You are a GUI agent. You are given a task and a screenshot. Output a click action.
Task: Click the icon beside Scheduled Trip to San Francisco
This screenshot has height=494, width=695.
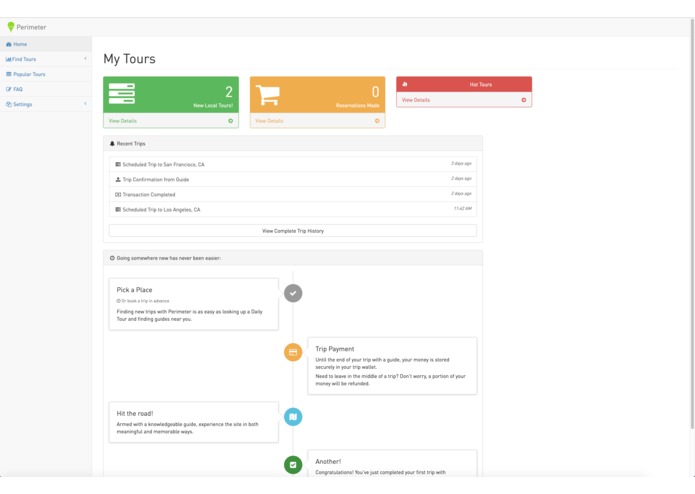[x=118, y=164]
